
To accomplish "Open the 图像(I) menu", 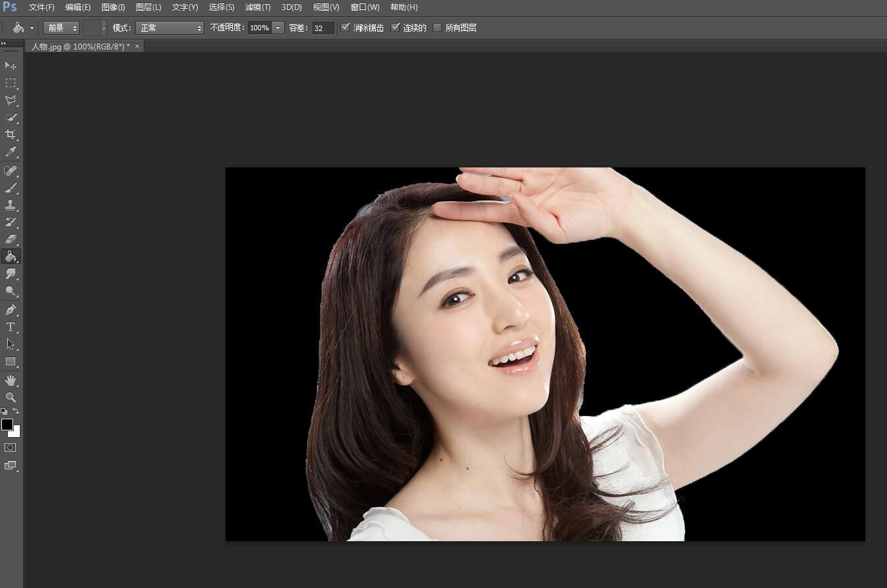I will click(x=113, y=7).
